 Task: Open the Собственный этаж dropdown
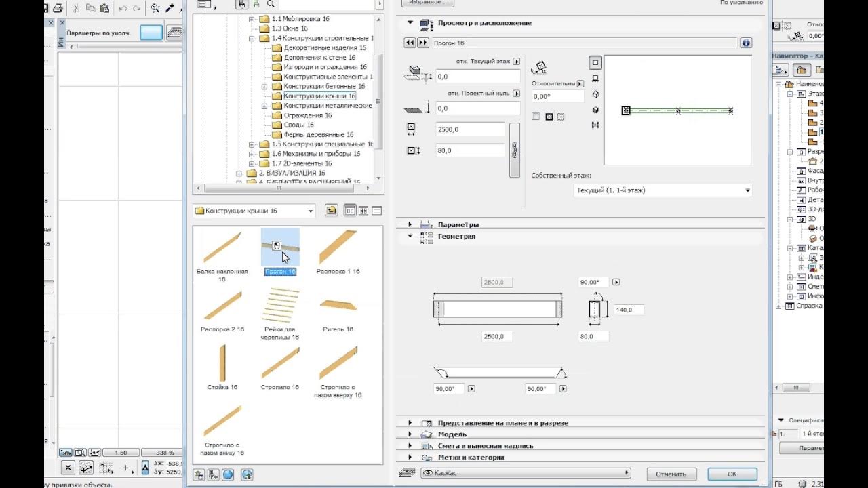tap(663, 190)
